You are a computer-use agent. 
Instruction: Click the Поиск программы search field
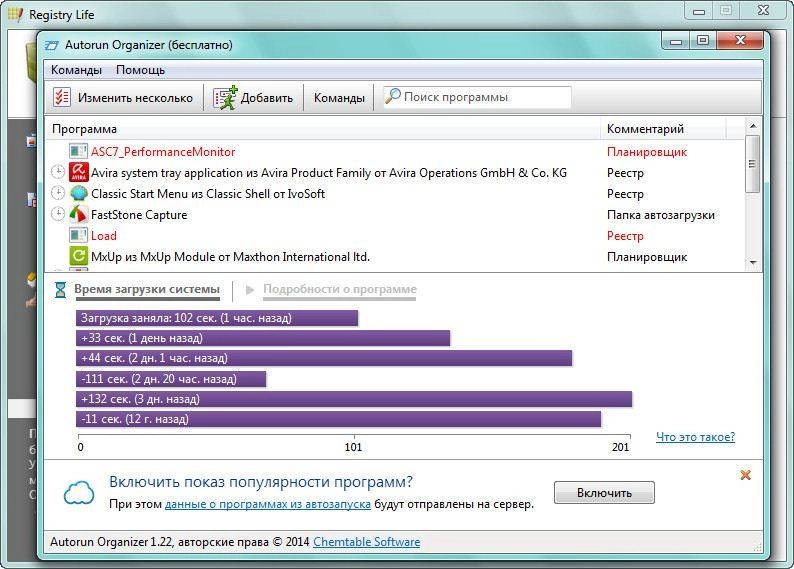click(x=478, y=97)
